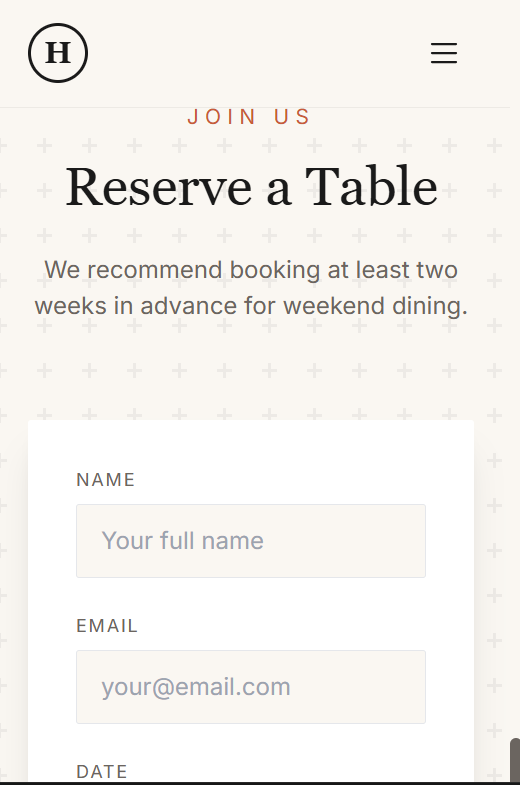520x785 pixels.
Task: Click the circular H logo icon
Action: point(58,53)
